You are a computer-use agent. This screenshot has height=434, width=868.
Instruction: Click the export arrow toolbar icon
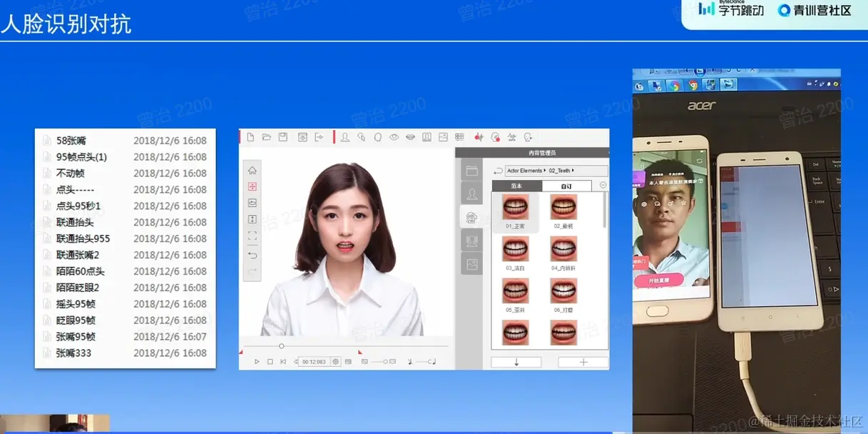(319, 136)
